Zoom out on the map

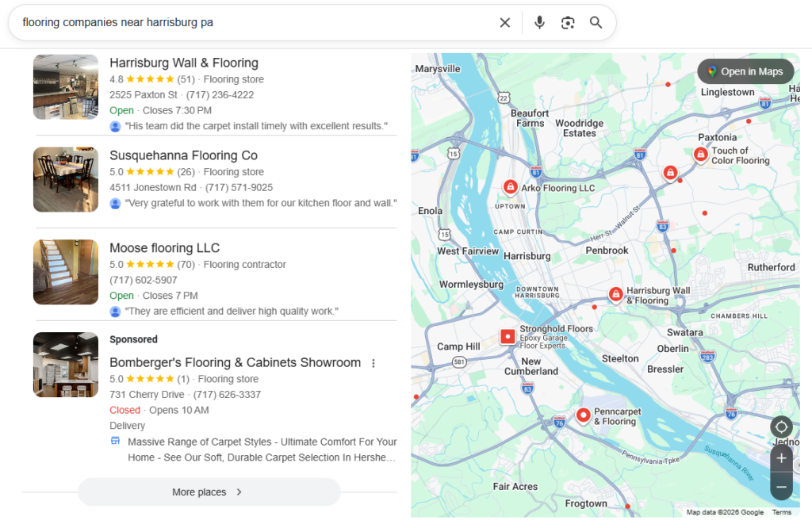781,487
